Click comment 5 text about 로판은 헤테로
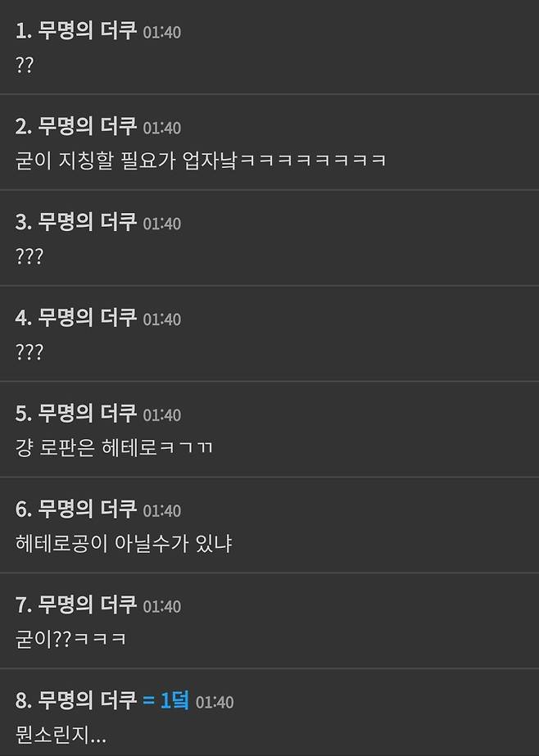The image size is (539, 756). (114, 447)
